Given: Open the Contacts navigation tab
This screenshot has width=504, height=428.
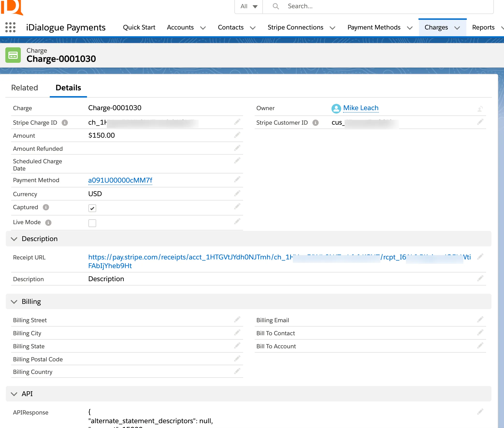Looking at the screenshot, I should (230, 28).
